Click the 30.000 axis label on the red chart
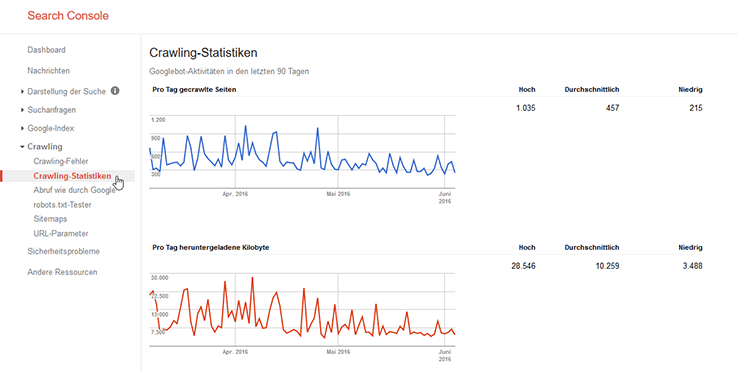This screenshot has width=738, height=371. 159,278
